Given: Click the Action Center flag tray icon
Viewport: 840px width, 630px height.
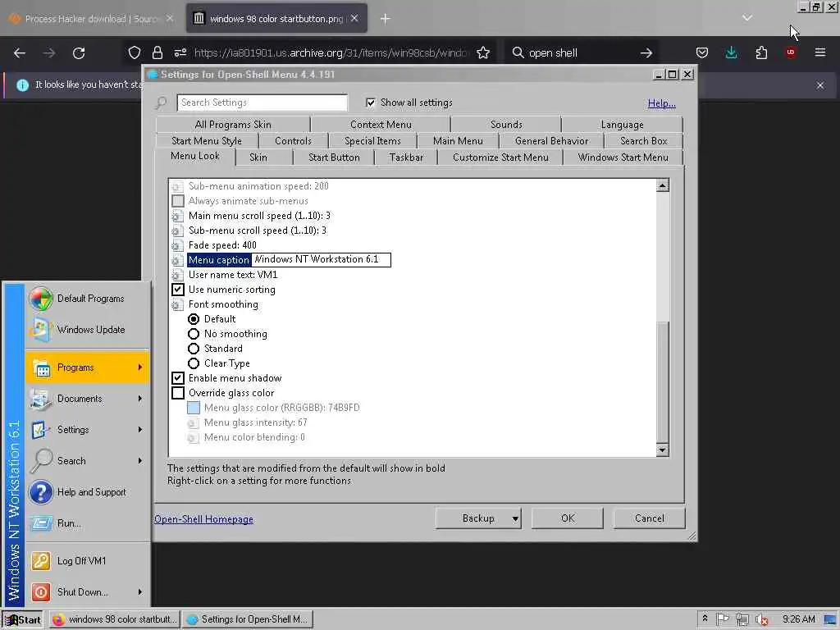Looking at the screenshot, I should click(722, 619).
